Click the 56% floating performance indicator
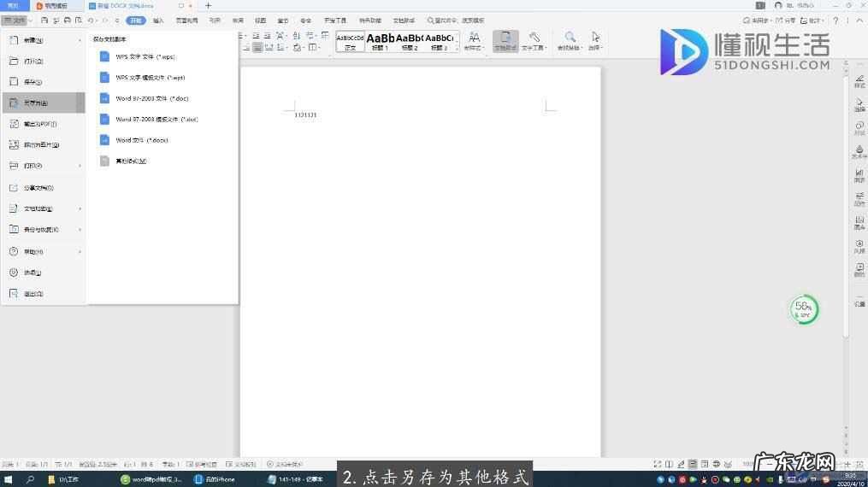The image size is (868, 487). click(x=803, y=309)
